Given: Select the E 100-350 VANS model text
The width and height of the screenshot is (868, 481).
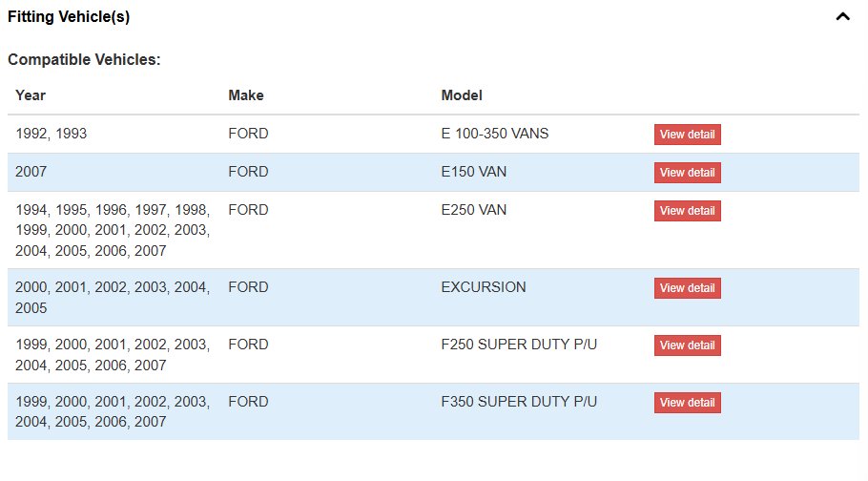Looking at the screenshot, I should point(495,134).
